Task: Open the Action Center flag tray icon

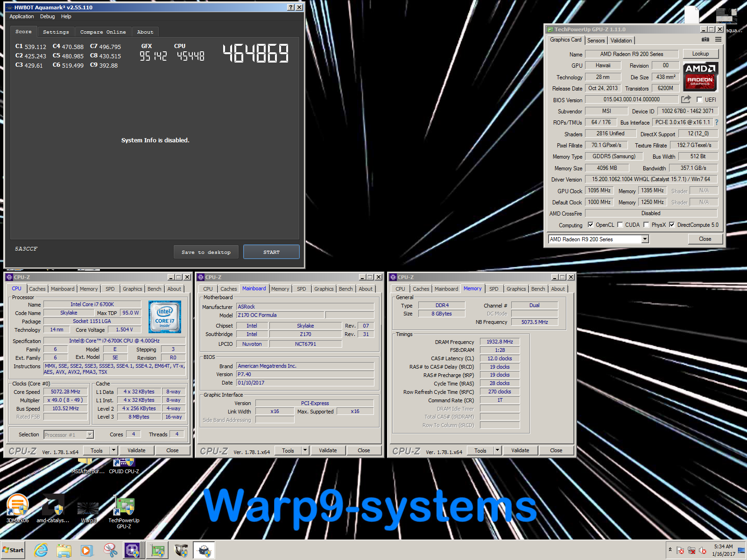Action: tap(680, 551)
